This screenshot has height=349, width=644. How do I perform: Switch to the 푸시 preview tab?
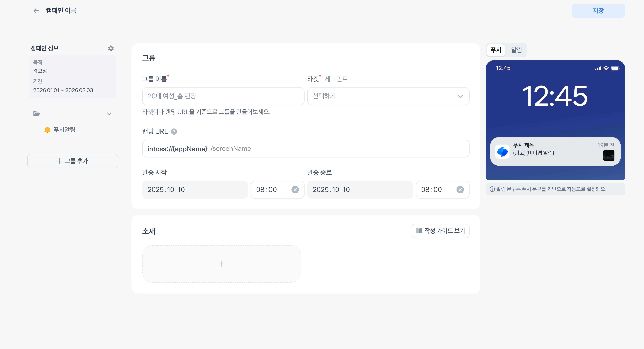click(x=496, y=50)
